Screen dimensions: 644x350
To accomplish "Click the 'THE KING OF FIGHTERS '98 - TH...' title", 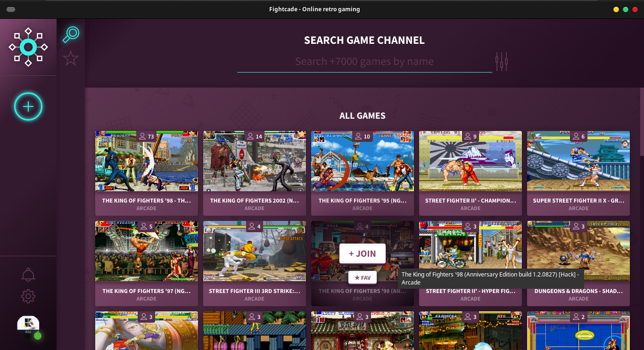I will pos(147,201).
